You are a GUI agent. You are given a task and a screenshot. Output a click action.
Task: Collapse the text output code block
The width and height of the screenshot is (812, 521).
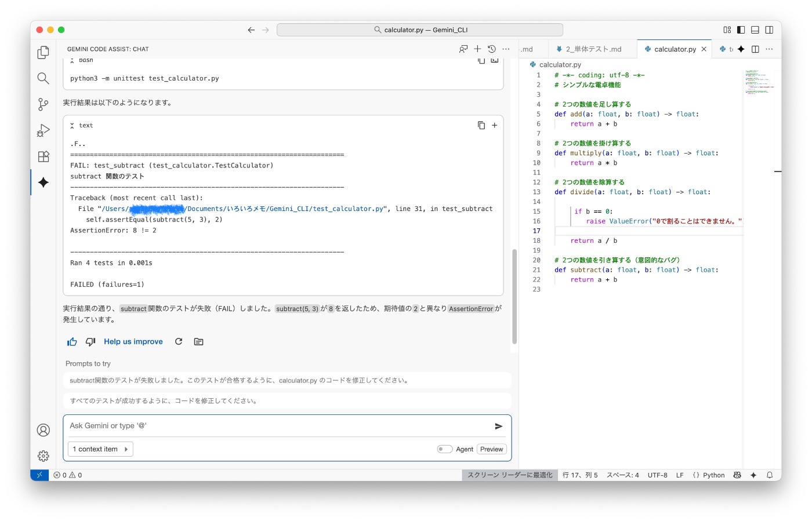tap(72, 125)
